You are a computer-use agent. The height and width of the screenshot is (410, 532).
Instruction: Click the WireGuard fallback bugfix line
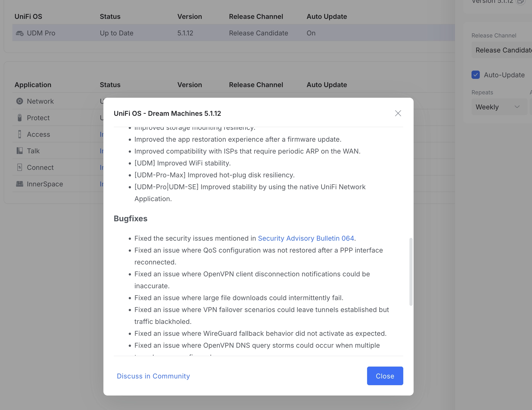pyautogui.click(x=260, y=333)
